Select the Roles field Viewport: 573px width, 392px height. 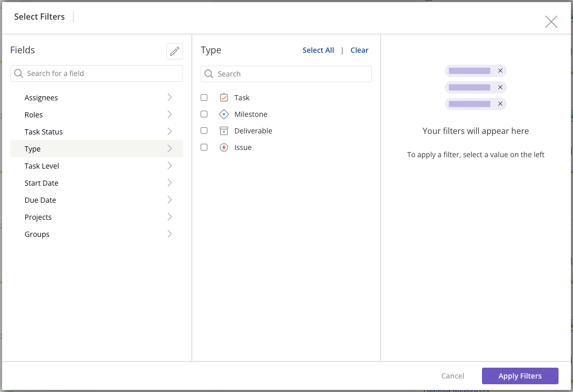click(97, 115)
